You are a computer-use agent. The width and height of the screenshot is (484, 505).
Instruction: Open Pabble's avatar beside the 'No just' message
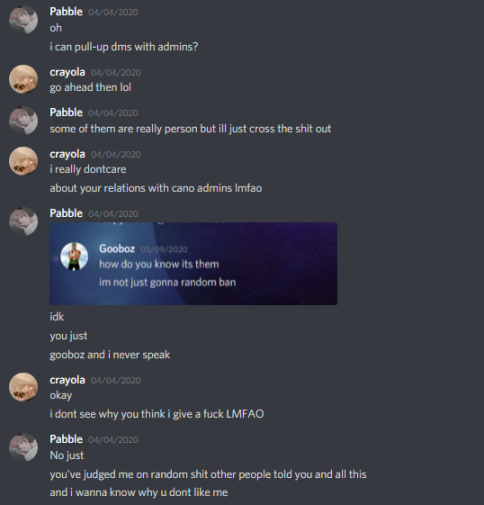23,447
